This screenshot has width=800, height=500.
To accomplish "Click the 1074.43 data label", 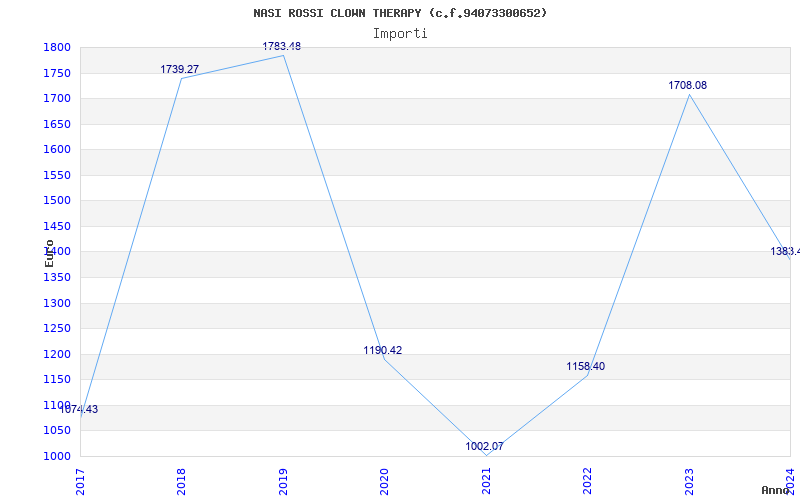I will click(79, 409).
